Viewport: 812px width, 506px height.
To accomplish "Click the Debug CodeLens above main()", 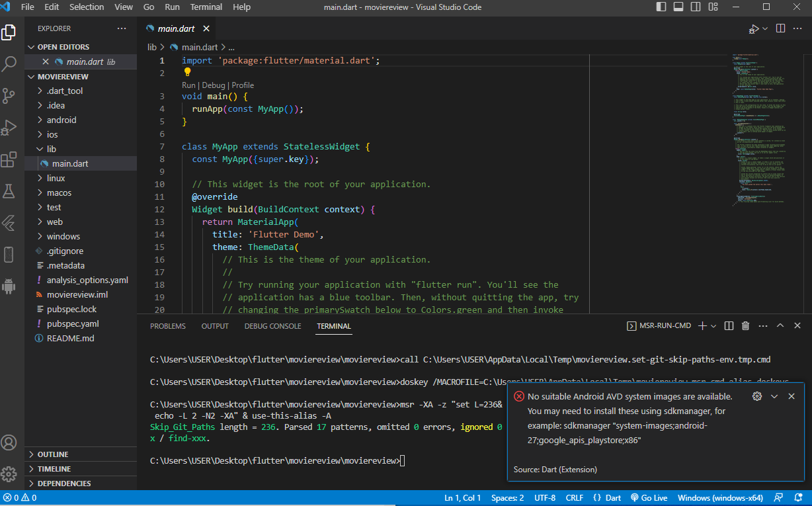I will coord(214,85).
